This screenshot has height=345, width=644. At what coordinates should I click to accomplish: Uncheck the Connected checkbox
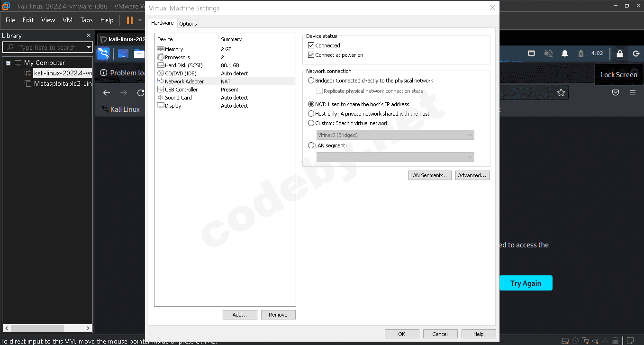tap(311, 45)
